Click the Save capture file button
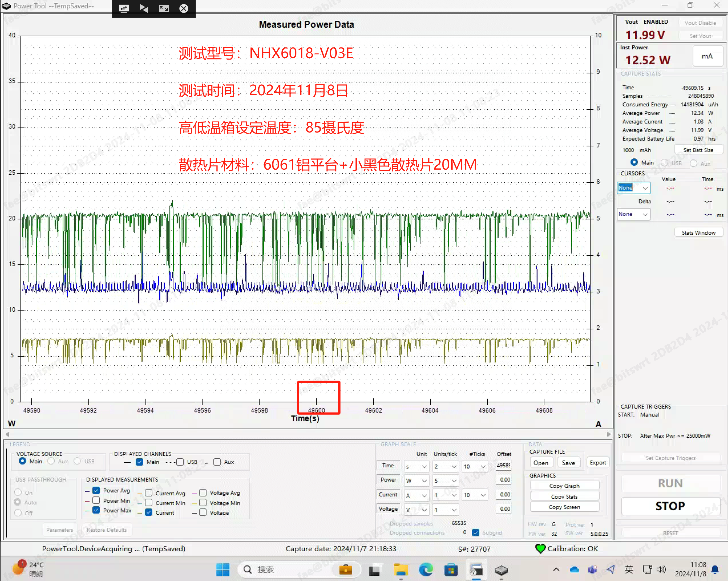 pos(568,463)
